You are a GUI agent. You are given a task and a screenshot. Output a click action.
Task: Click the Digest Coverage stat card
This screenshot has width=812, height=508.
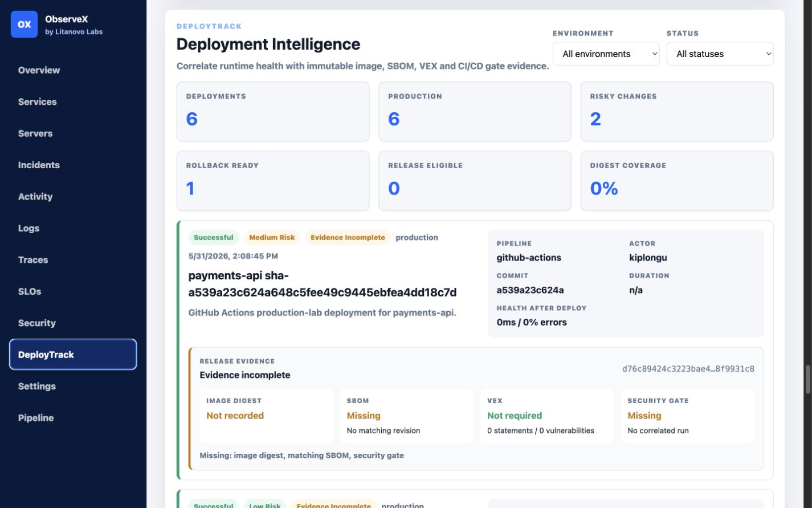click(677, 181)
